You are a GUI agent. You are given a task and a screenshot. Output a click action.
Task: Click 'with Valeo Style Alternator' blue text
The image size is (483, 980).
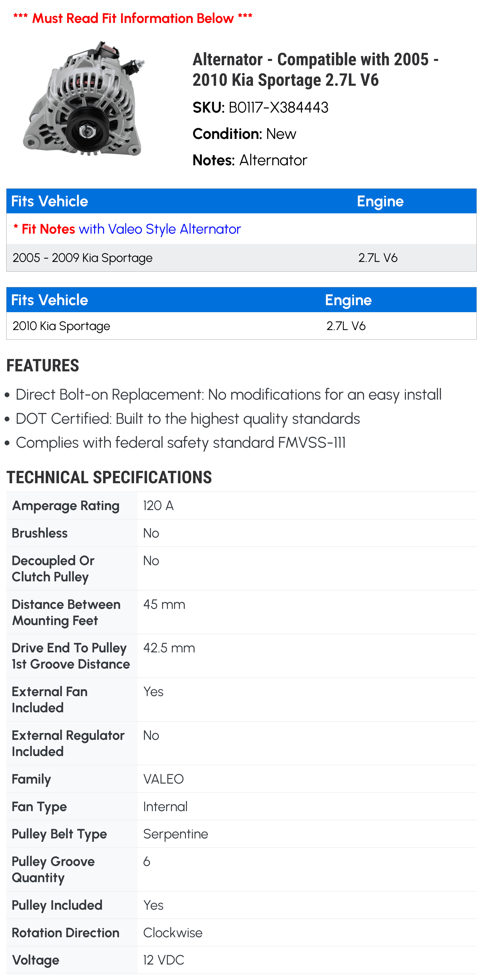click(x=160, y=229)
